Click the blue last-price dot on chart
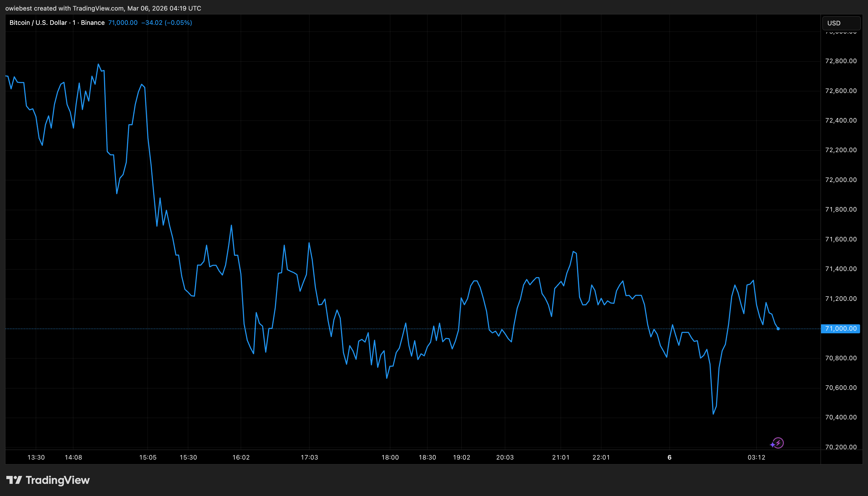Image resolution: width=868 pixels, height=496 pixels. pyautogui.click(x=778, y=329)
